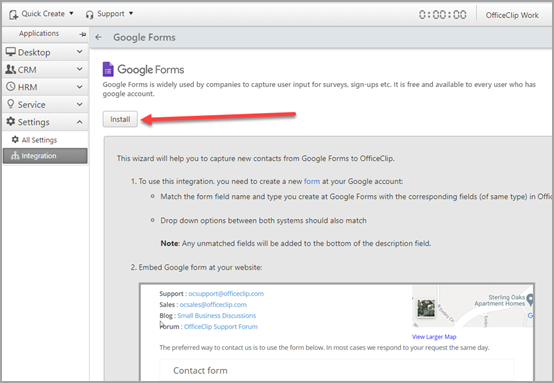This screenshot has width=554, height=383.
Task: Click the ocsupport@officeclip.com email link
Action: (226, 294)
